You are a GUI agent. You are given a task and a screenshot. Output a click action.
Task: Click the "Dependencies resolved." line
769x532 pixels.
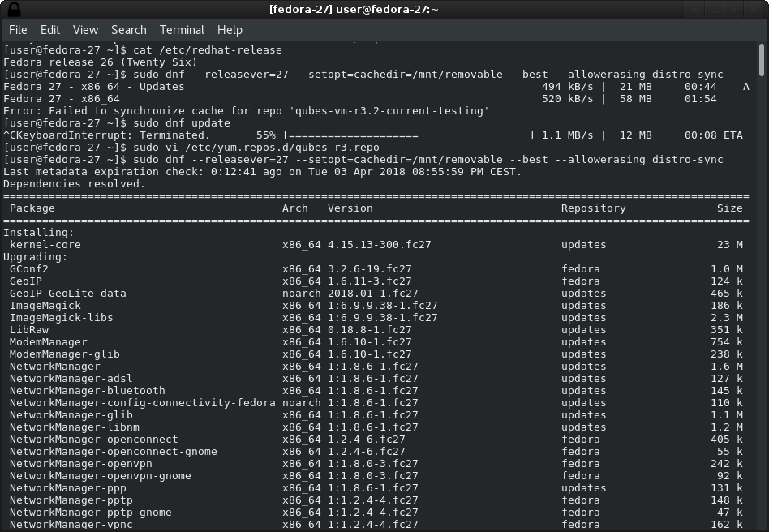(75, 184)
